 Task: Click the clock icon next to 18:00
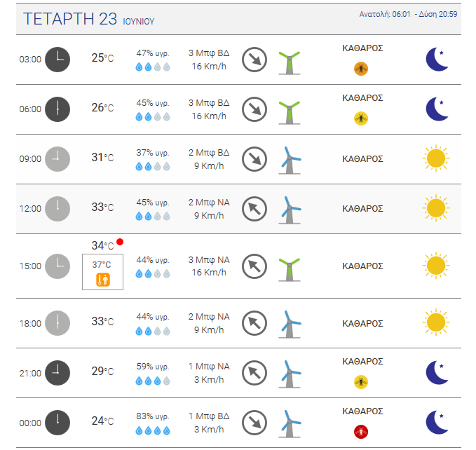[57, 323]
